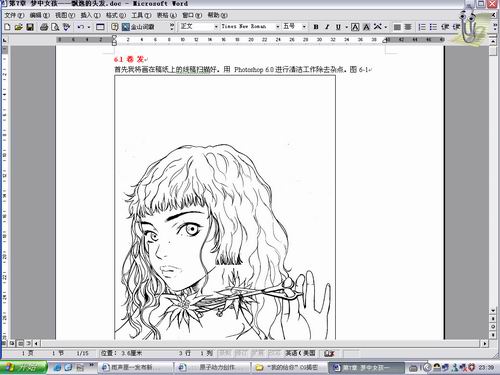
Task: Switch to Web Layout view button
Action: point(12,343)
